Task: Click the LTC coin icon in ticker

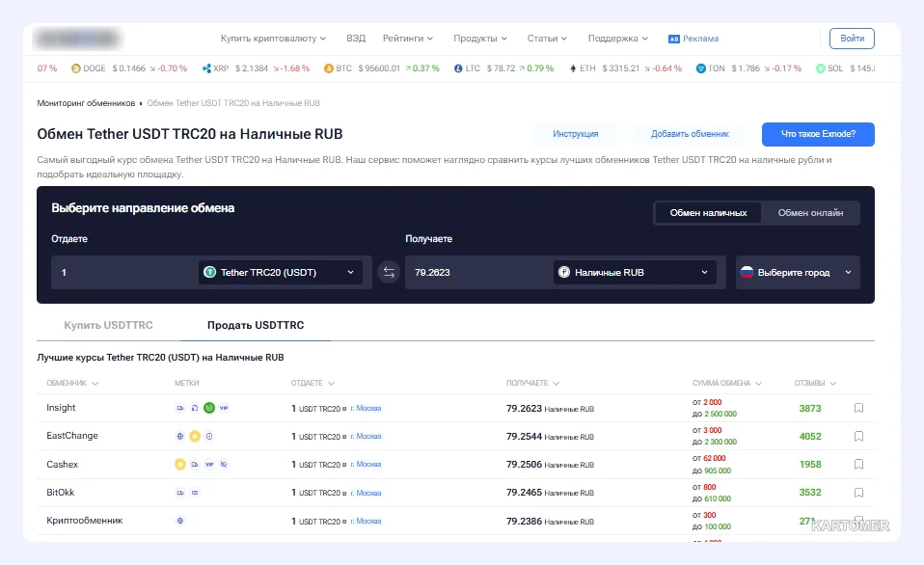Action: point(458,68)
